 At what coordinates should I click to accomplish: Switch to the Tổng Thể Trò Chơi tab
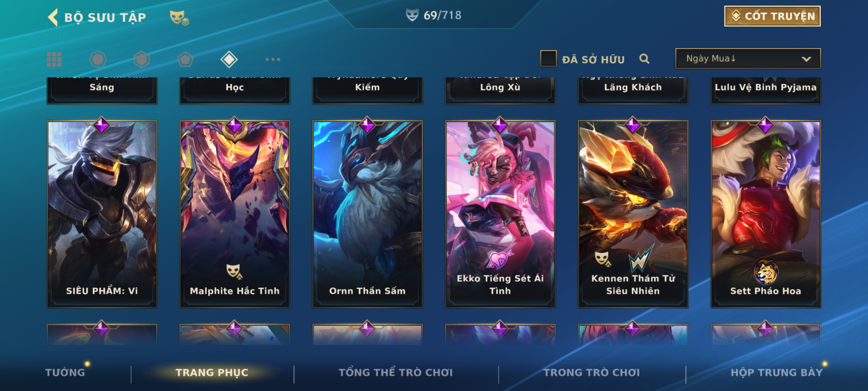(x=396, y=373)
